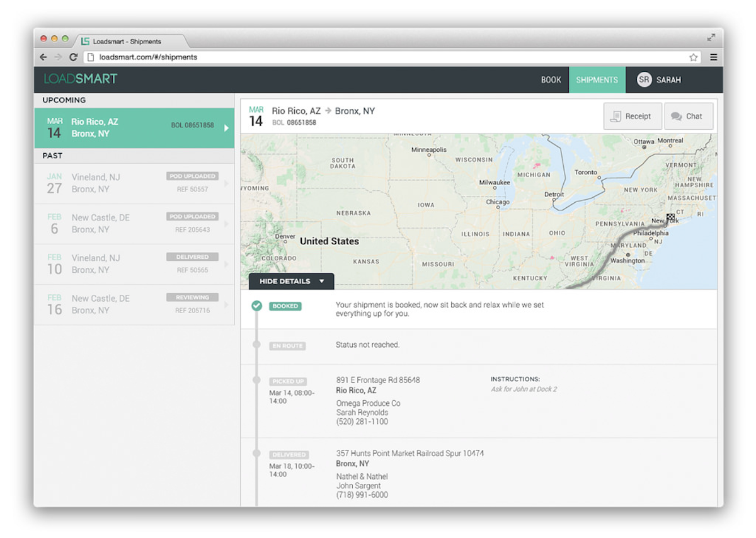Click the green checkmark beside BOOKED
Viewport: 756px width, 538px height.
tap(256, 306)
